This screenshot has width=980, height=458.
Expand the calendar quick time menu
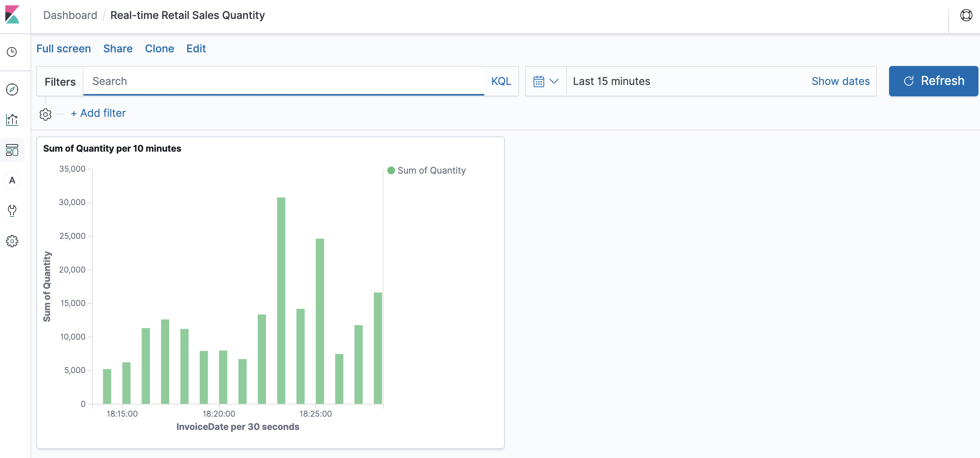(546, 81)
